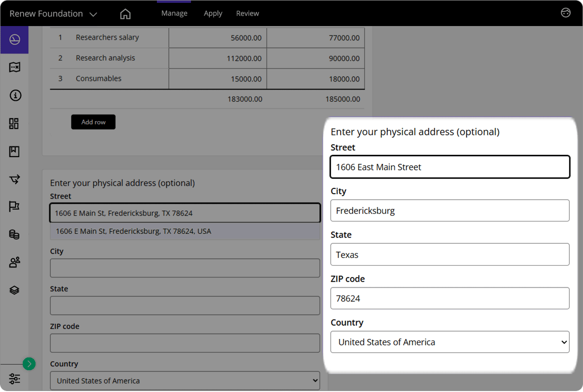This screenshot has width=583, height=392.
Task: Click the City field containing Fredericksburg
Action: (450, 210)
